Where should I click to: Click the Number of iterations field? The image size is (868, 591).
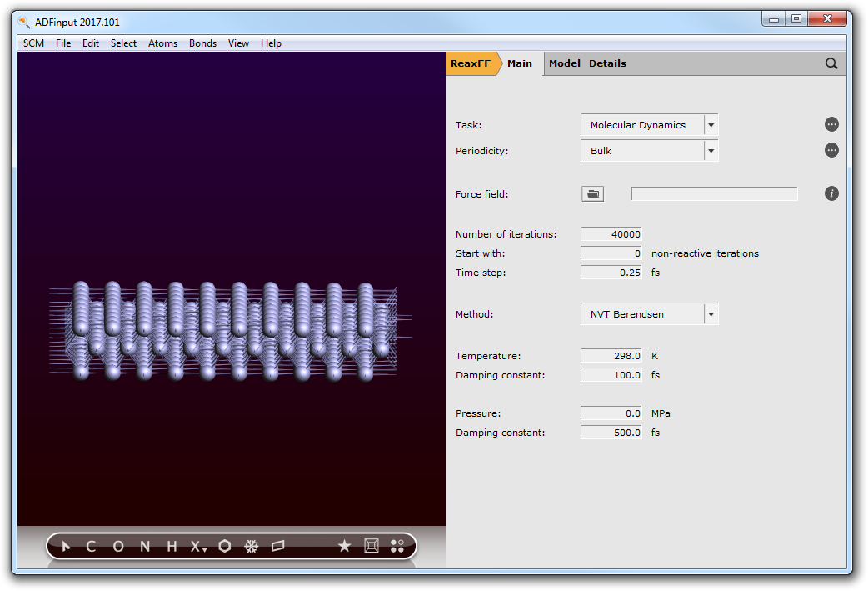point(611,234)
